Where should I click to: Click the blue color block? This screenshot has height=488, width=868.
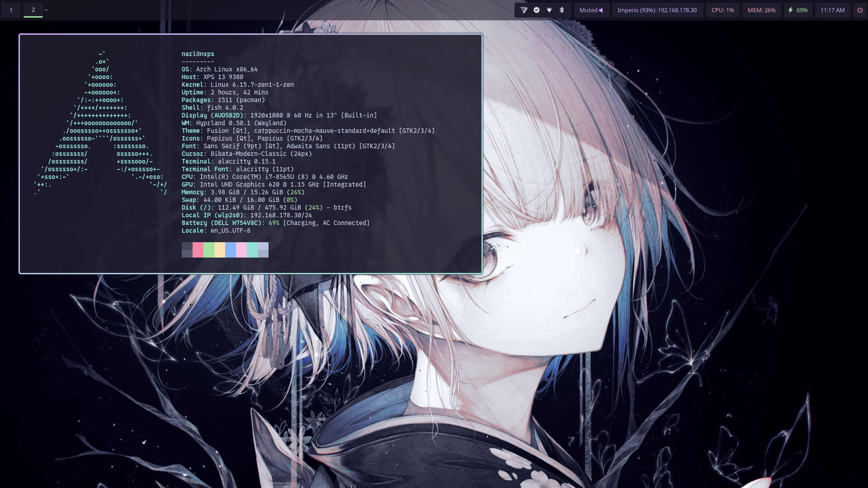(231, 249)
